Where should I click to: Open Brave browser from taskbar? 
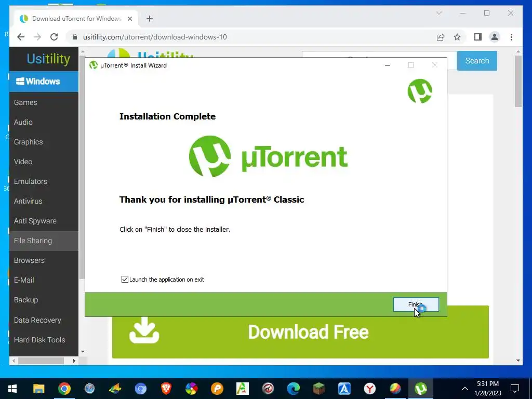[x=166, y=389]
